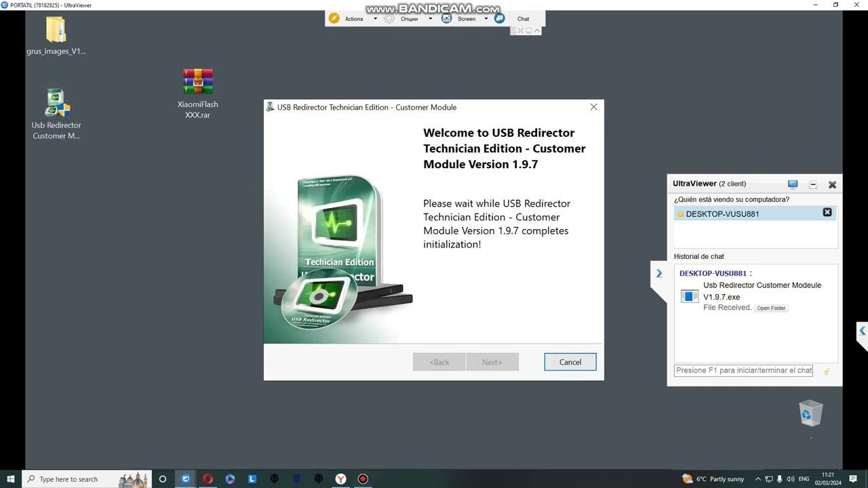Viewport: 868px width, 488px height.
Task: Close the UltraViewer chat panel
Action: click(x=832, y=184)
